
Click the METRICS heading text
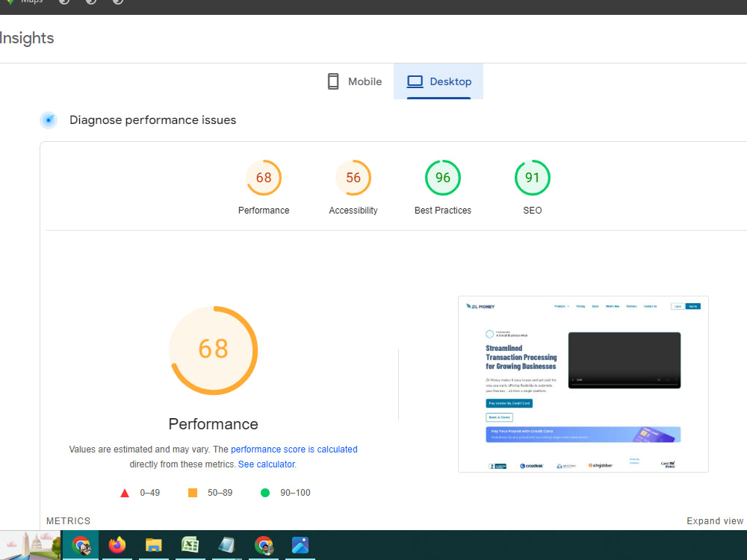tap(68, 521)
